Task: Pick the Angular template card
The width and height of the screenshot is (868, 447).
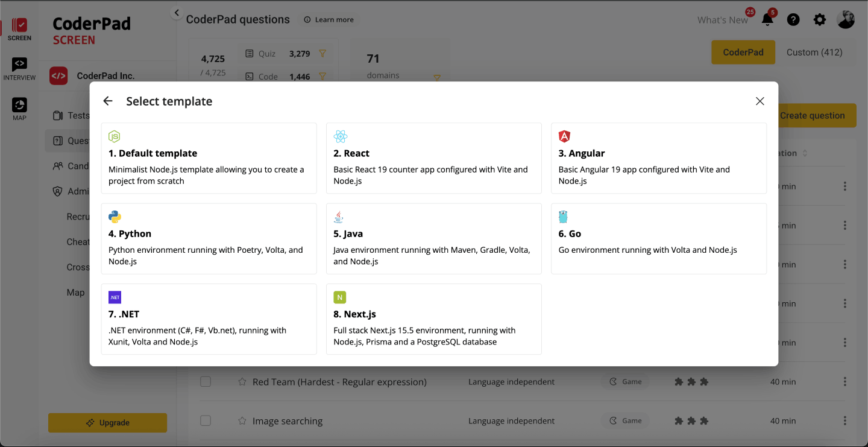Action: tap(658, 158)
